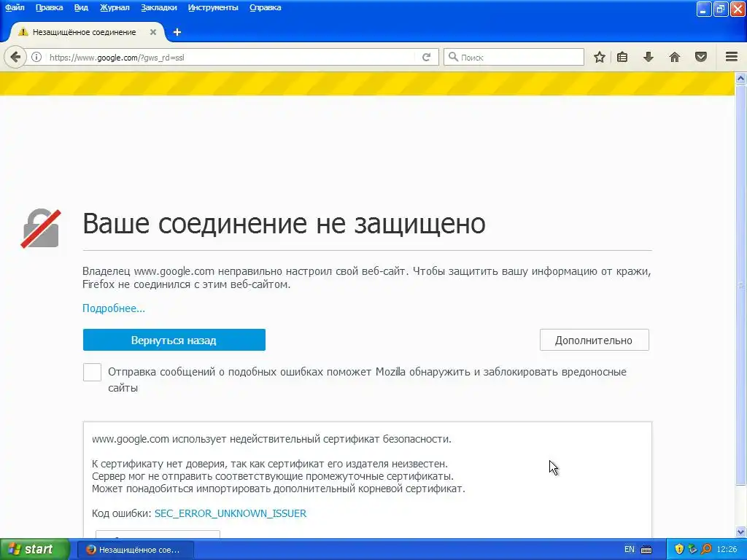Open the on-screen keyboard icon in taskbar
This screenshot has width=747, height=560.
(x=646, y=550)
